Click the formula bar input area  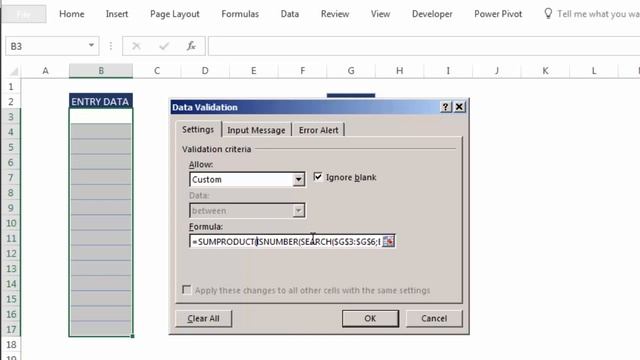424,46
